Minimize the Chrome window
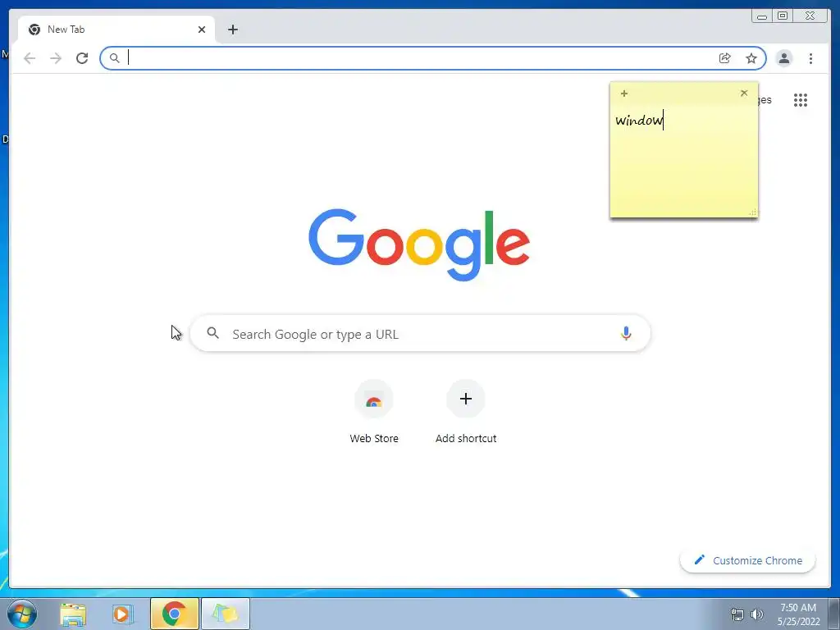Image resolution: width=840 pixels, height=630 pixels. pyautogui.click(x=762, y=16)
